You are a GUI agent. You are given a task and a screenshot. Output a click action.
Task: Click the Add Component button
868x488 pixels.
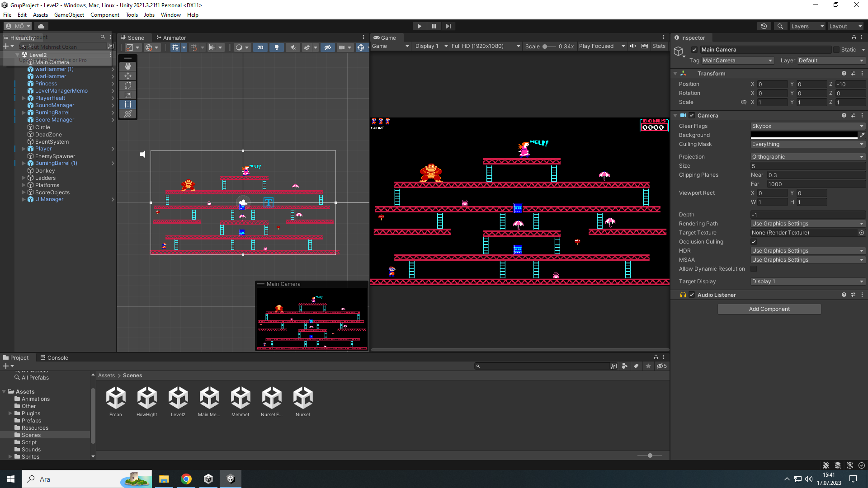click(x=769, y=309)
